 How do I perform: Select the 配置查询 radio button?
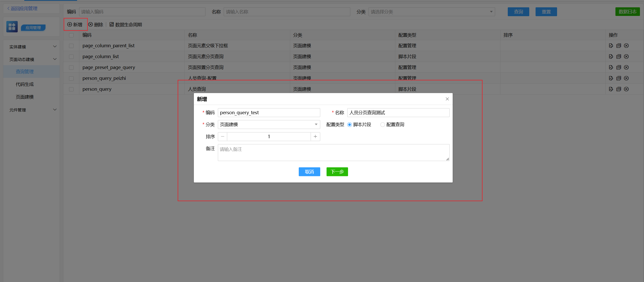(383, 125)
